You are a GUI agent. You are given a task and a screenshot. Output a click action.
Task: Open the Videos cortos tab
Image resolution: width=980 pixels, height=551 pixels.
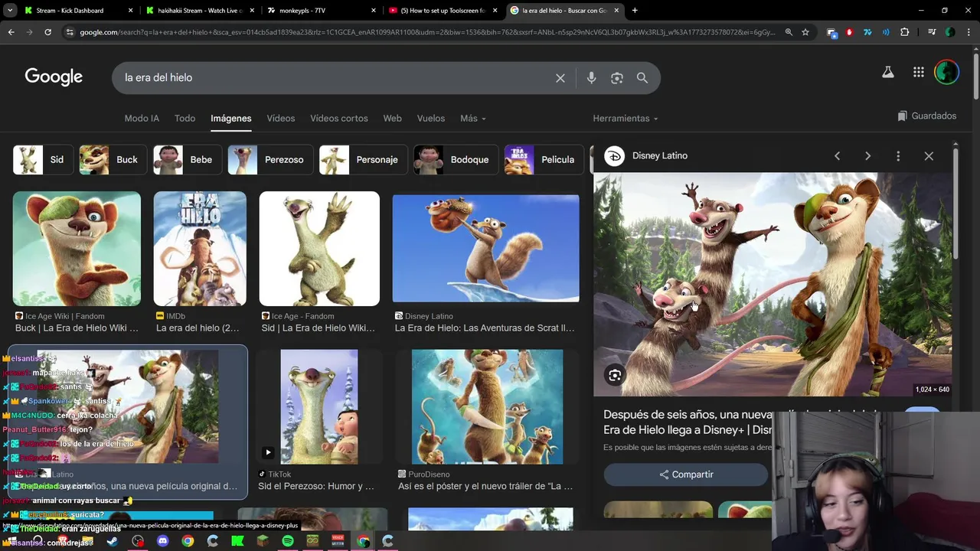(339, 119)
